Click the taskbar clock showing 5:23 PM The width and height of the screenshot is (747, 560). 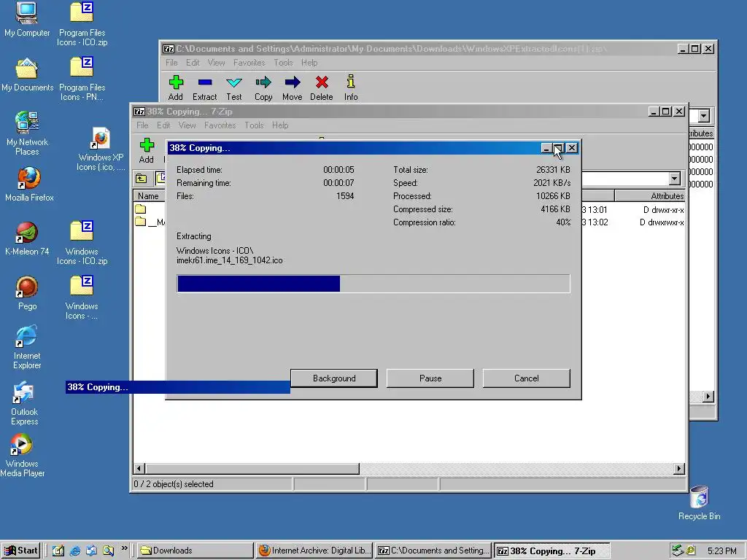[721, 551]
